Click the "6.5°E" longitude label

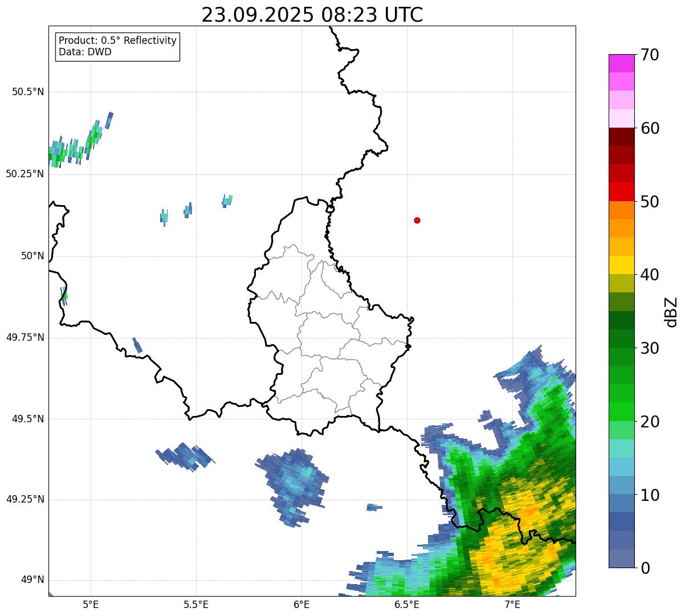pyautogui.click(x=407, y=604)
